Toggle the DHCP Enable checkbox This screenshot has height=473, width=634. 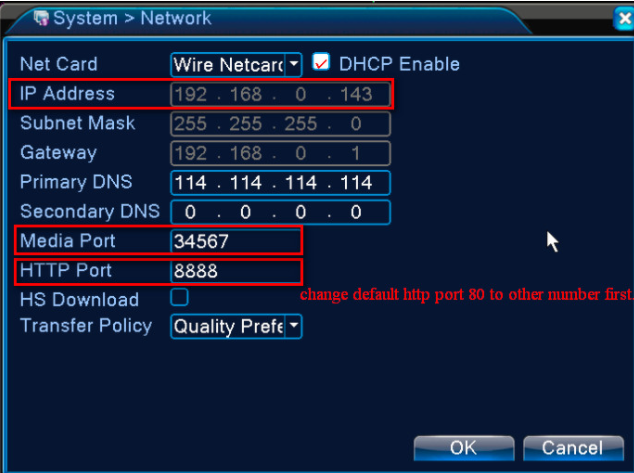pos(321,63)
